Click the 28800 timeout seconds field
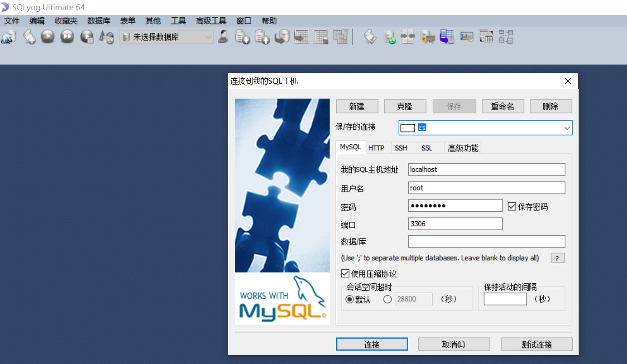The width and height of the screenshot is (627, 364). pyautogui.click(x=413, y=299)
